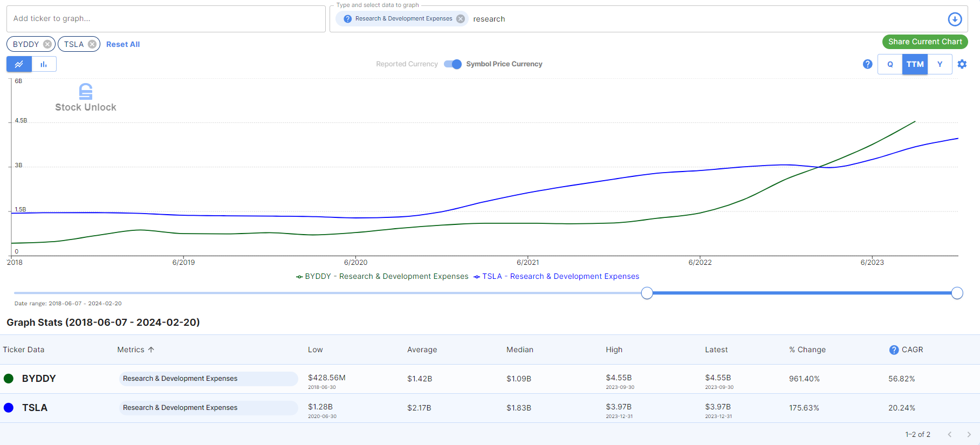Image resolution: width=980 pixels, height=445 pixels.
Task: Switch to line chart view
Action: point(19,64)
